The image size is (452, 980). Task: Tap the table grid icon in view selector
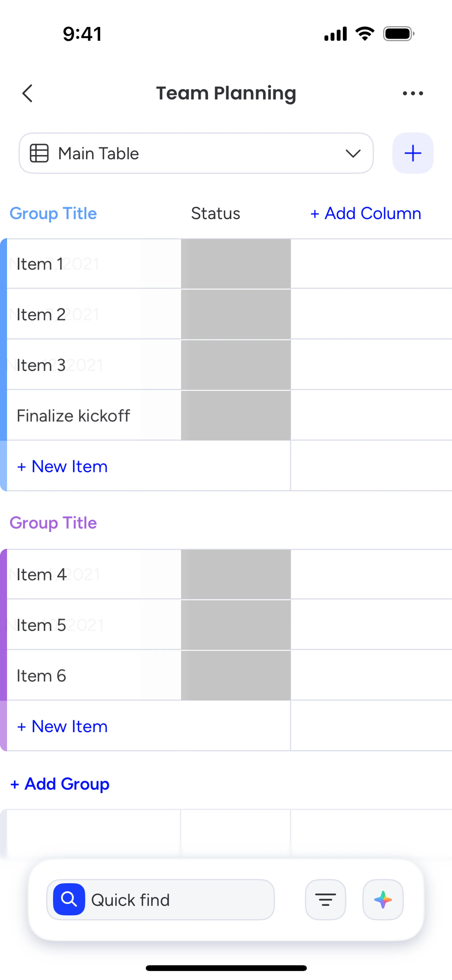click(39, 153)
